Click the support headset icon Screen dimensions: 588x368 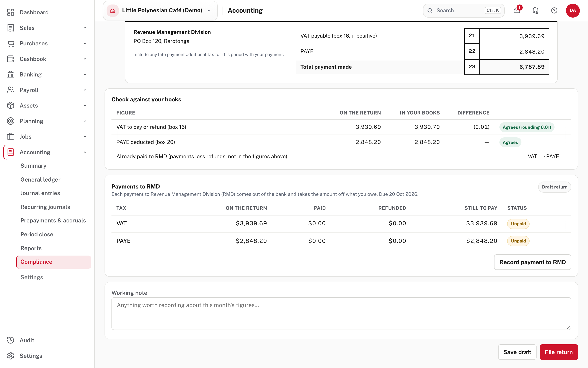[x=536, y=10]
